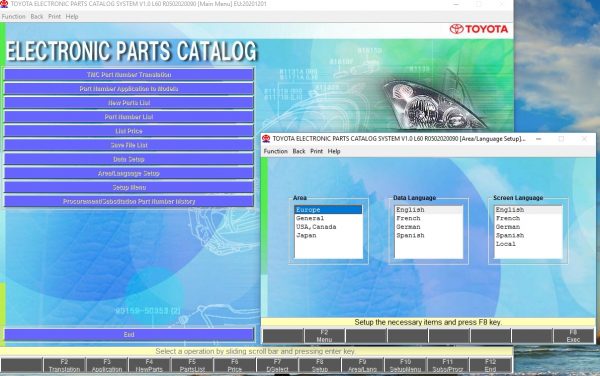Choose Spanish in Data Language list

428,235
